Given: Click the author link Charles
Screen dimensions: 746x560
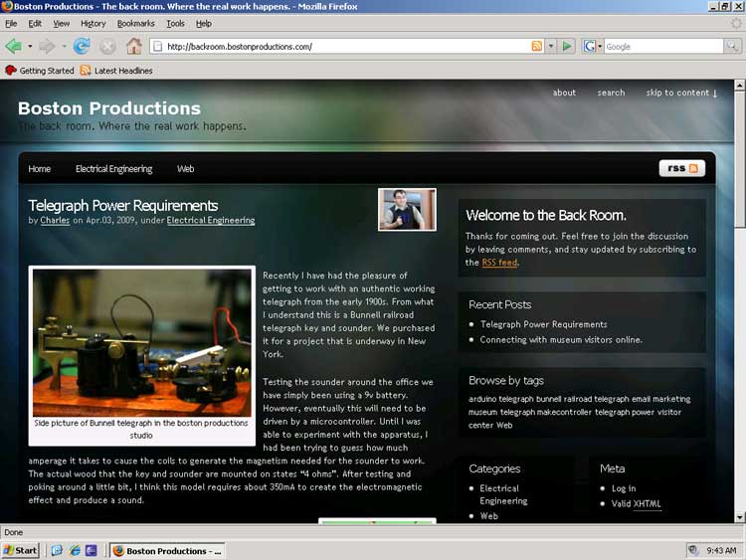Looking at the screenshot, I should click(x=55, y=220).
